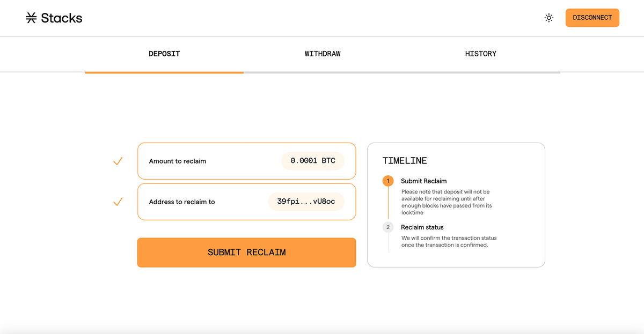Image resolution: width=644 pixels, height=334 pixels.
Task: Click the Stacks asterisk logo icon
Action: click(31, 18)
